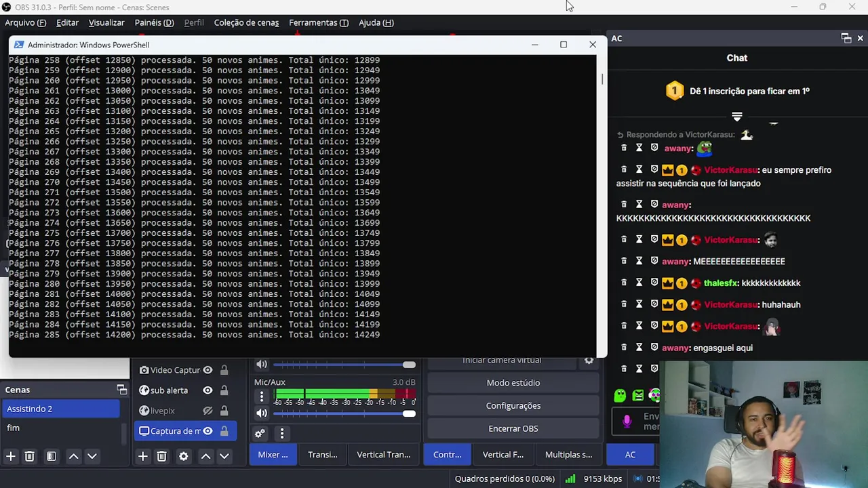Toggle lock on Captura de m source
Viewport: 868px width, 488px height.
coord(224,431)
